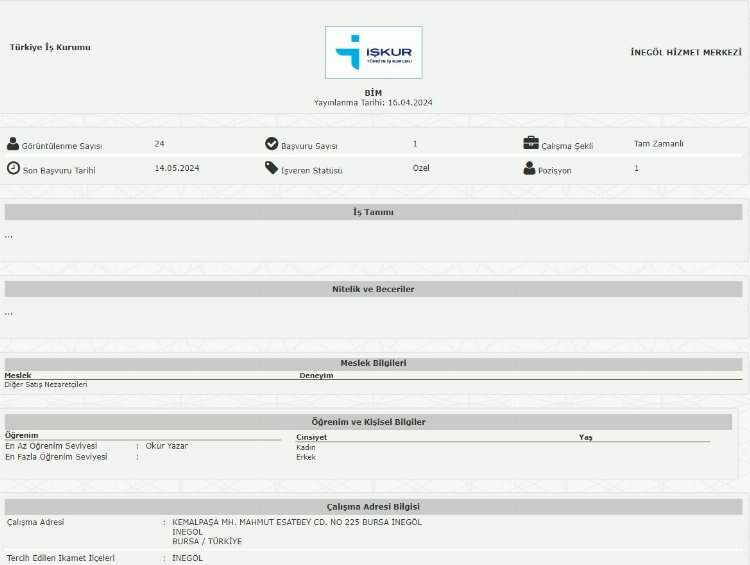Click the Diğer Satış Nezaretçileri occupation entry
Screen dimensions: 750x565
(x=46, y=384)
